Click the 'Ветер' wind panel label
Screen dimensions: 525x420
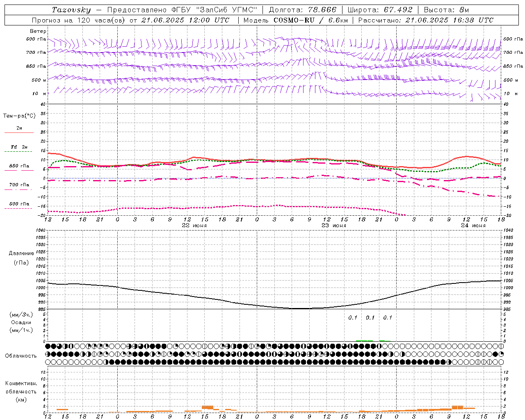point(38,31)
